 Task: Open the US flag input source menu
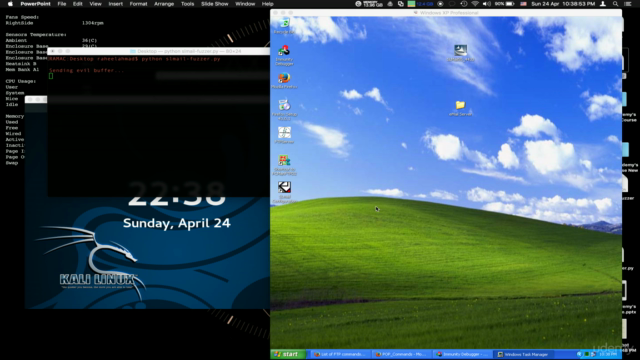[x=524, y=4]
